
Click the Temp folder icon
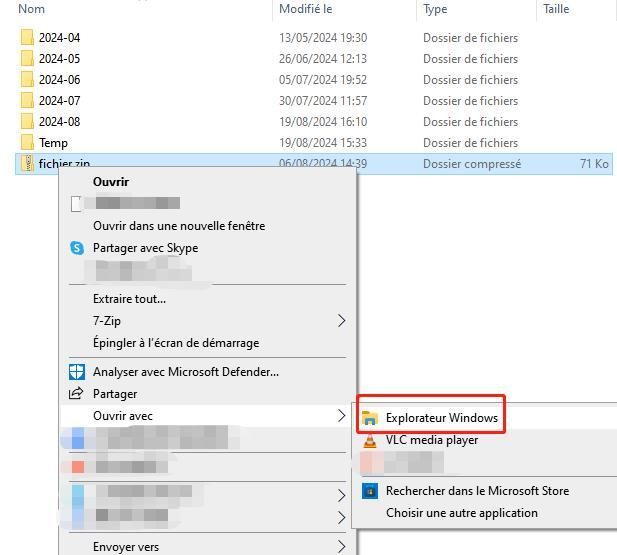click(x=27, y=142)
